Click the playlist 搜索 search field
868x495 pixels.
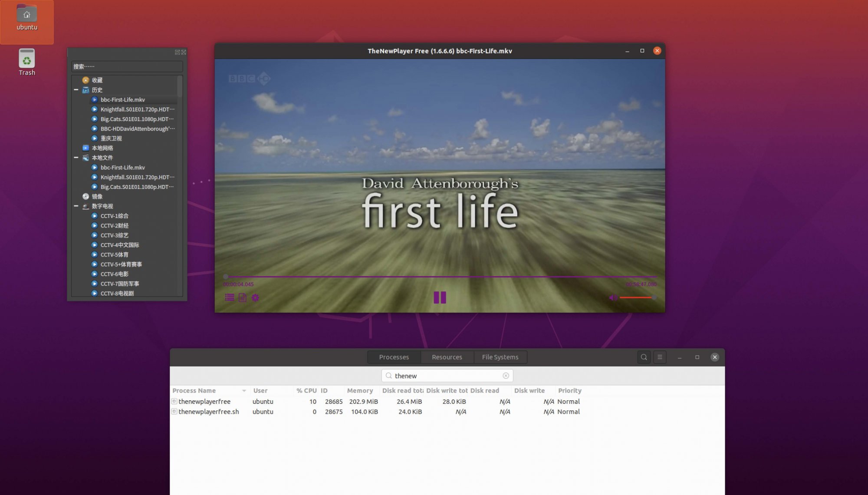pyautogui.click(x=127, y=66)
